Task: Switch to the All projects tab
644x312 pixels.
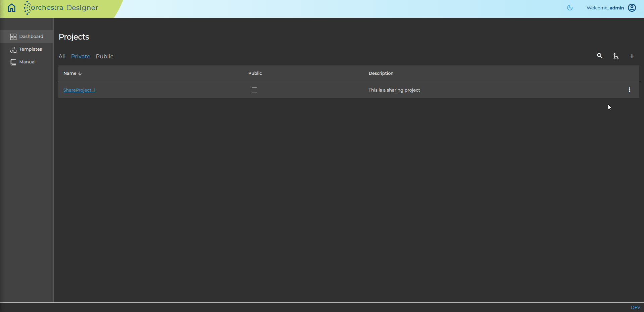Action: click(62, 56)
